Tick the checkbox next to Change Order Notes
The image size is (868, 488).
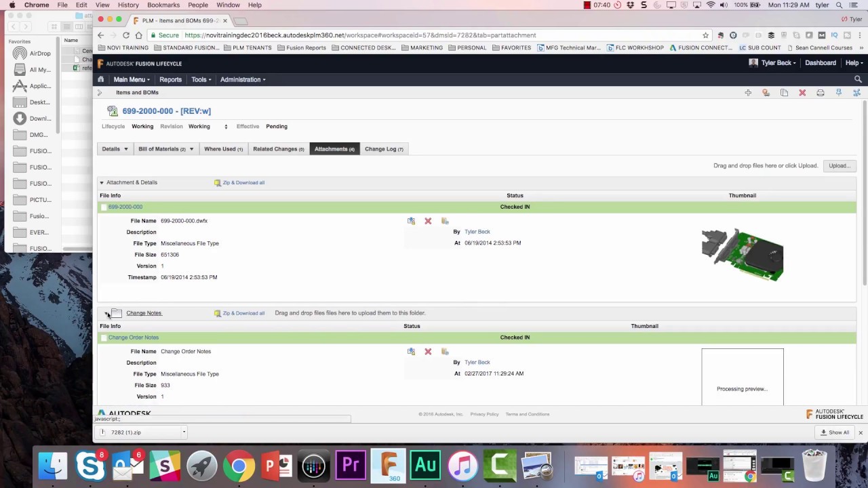pos(104,338)
